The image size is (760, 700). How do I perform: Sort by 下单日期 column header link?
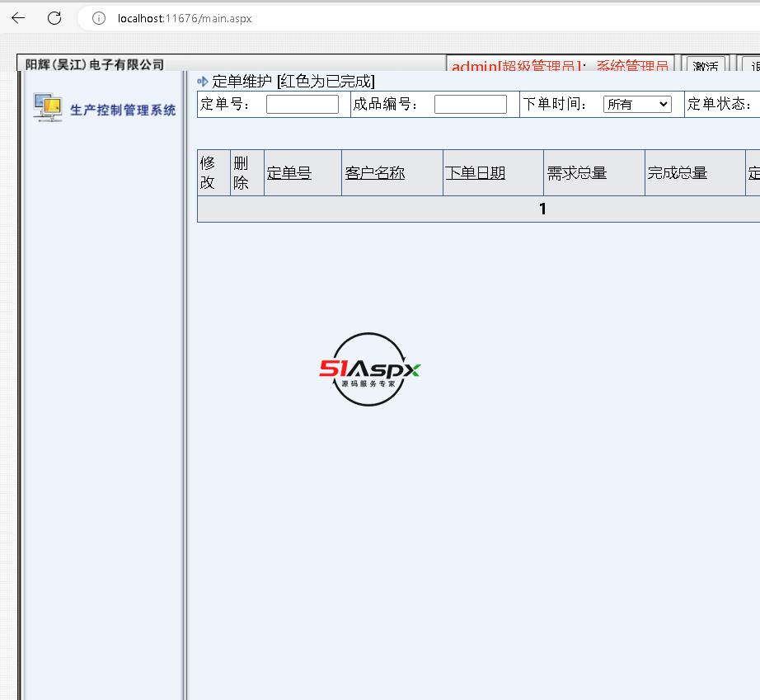475,172
